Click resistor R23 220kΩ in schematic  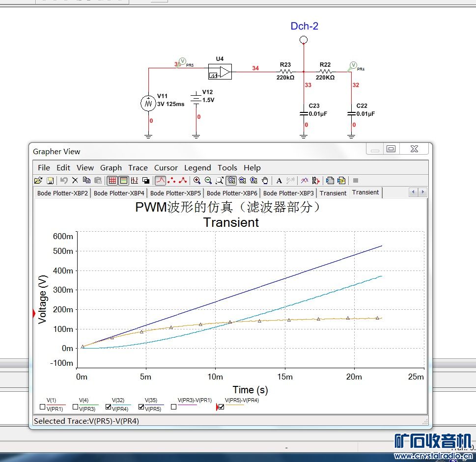285,72
